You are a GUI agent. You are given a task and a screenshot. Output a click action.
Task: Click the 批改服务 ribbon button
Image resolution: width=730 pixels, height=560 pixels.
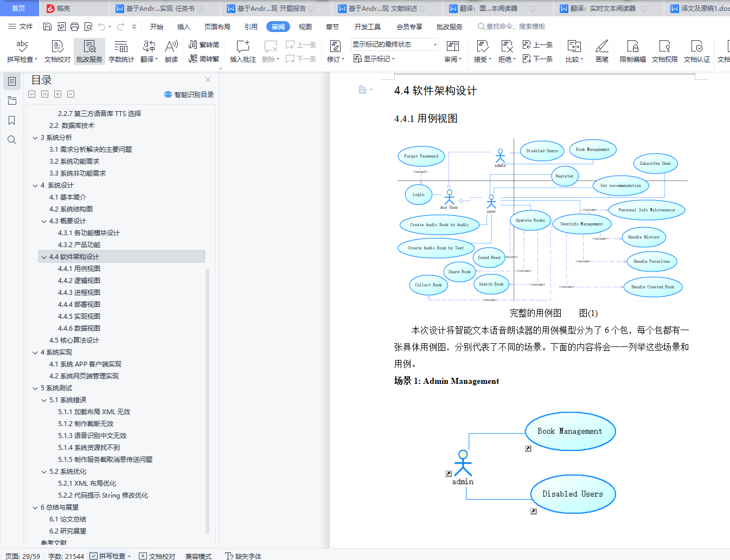point(89,52)
